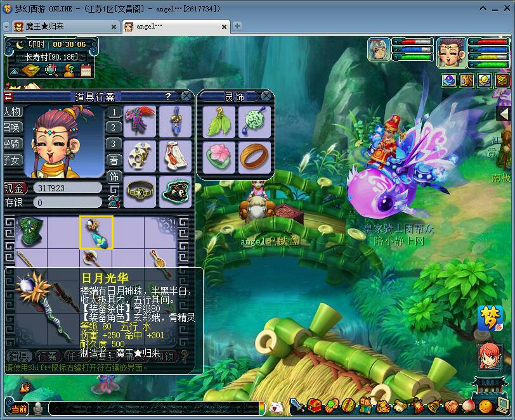Open the computer system settings icon
The height and width of the screenshot is (420, 515).
(502, 405)
